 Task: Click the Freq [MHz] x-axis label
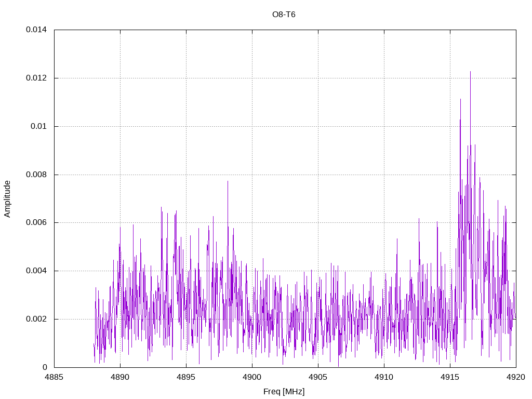click(x=284, y=392)
